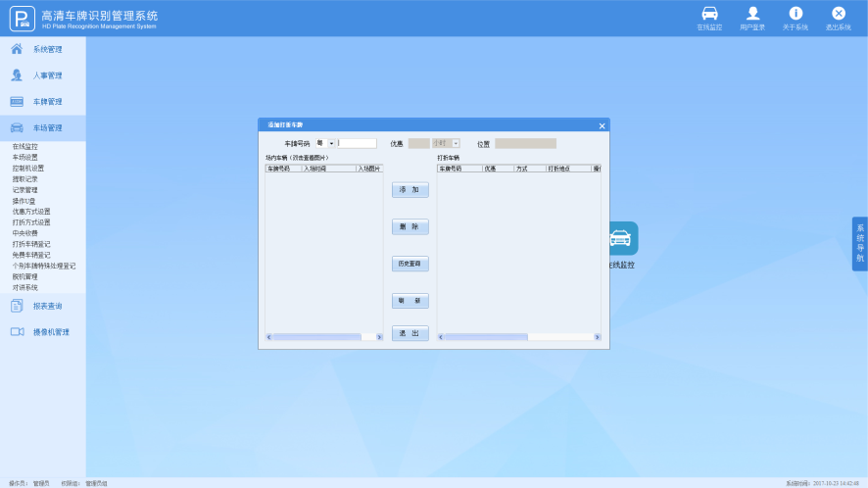The height and width of the screenshot is (488, 868).
Task: Click the 在线监控 car icon in header
Action: 709,14
